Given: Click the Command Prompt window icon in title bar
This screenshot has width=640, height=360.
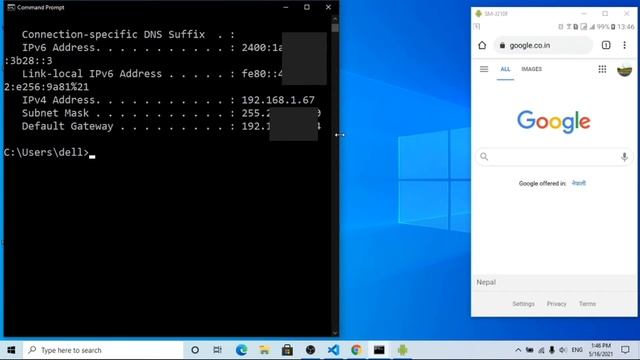Looking at the screenshot, I should [x=11, y=7].
